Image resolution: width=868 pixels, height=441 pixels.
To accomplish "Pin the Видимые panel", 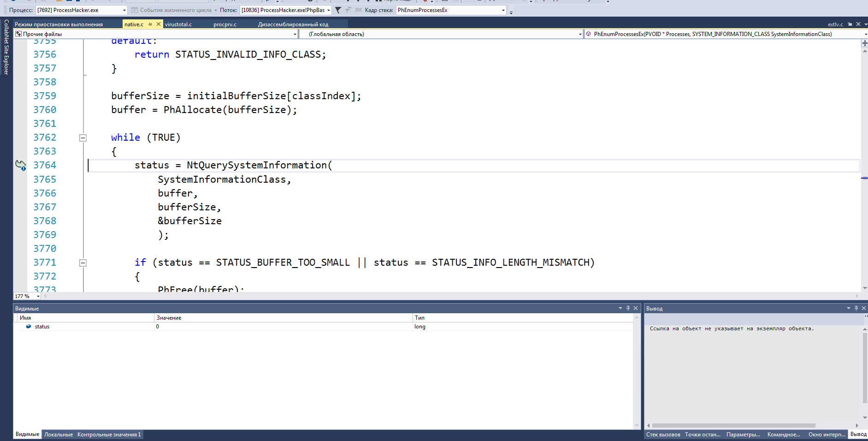I will coord(628,308).
